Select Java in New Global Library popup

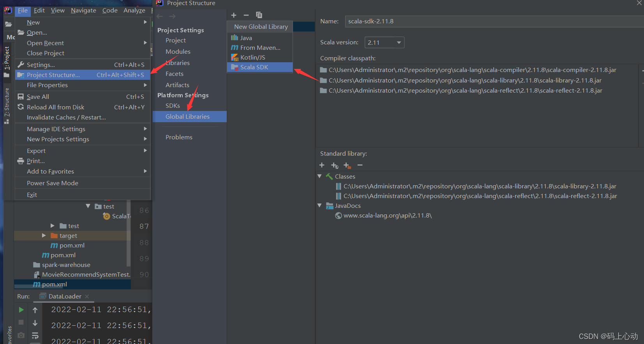pos(259,38)
